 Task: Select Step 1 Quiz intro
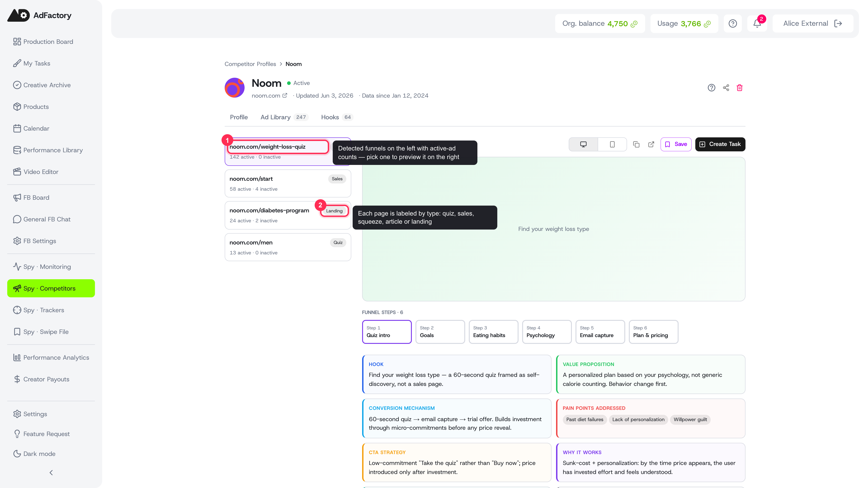[387, 332]
